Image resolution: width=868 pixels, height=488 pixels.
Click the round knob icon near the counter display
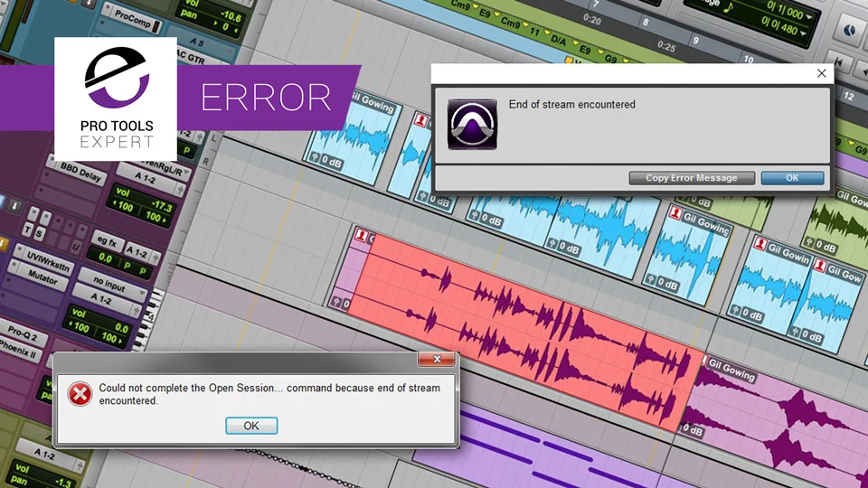coord(850,30)
